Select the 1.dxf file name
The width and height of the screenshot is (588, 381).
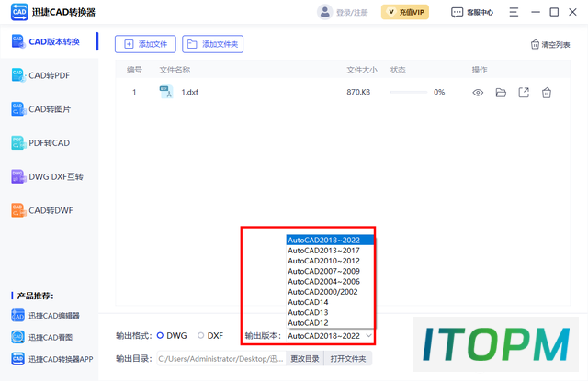[190, 92]
